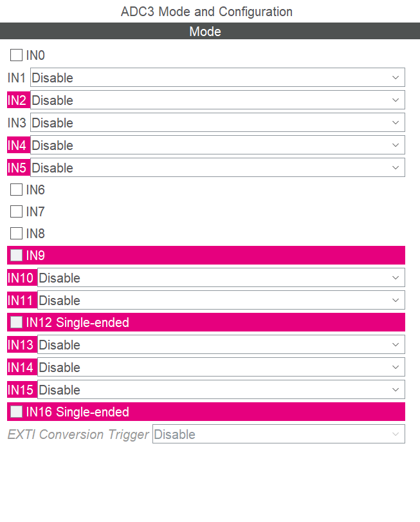Enable the highlighted IN9 checkbox
This screenshot has width=420, height=522.
[x=17, y=256]
